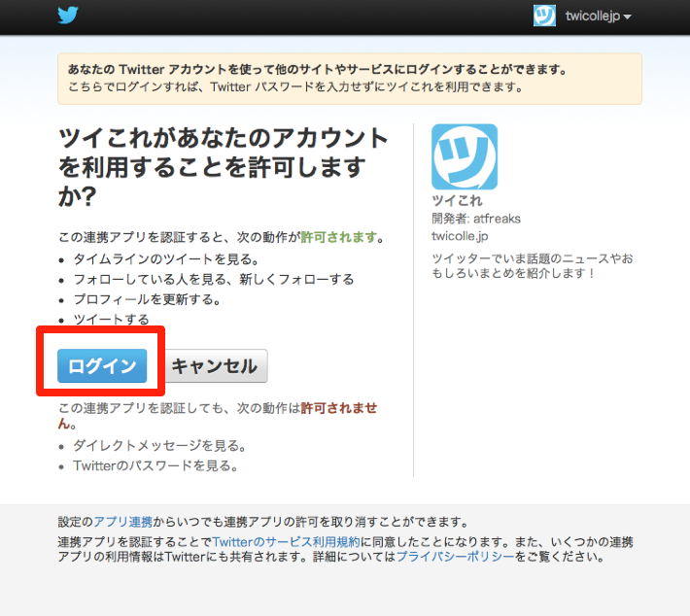The height and width of the screenshot is (616, 690).
Task: Click the twicolle.jp site text
Action: click(x=460, y=236)
